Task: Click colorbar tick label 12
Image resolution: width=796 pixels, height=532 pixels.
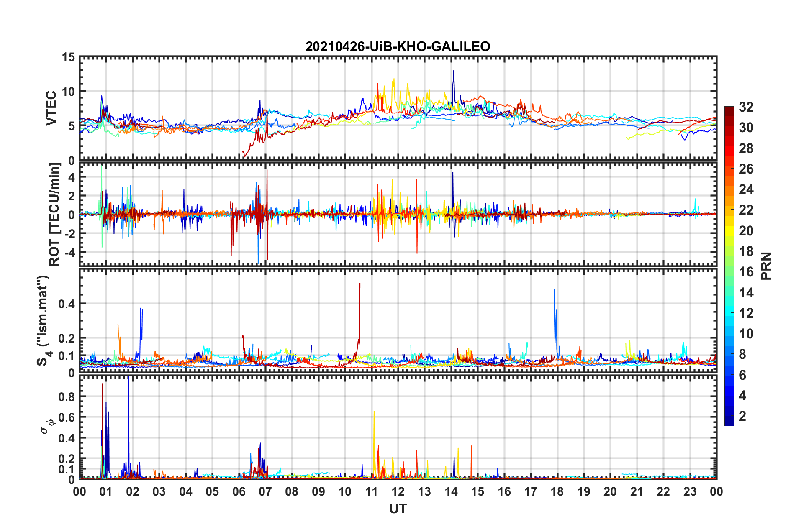Action: pos(746,313)
